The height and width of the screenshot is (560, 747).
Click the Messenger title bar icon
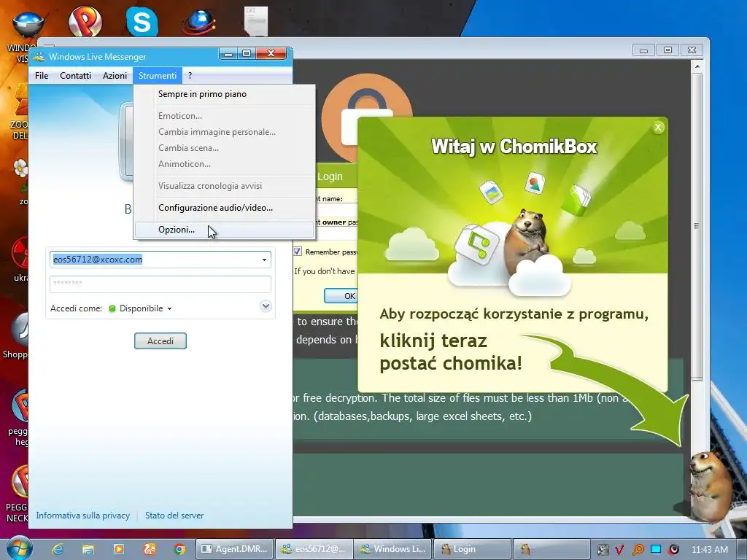pos(39,57)
